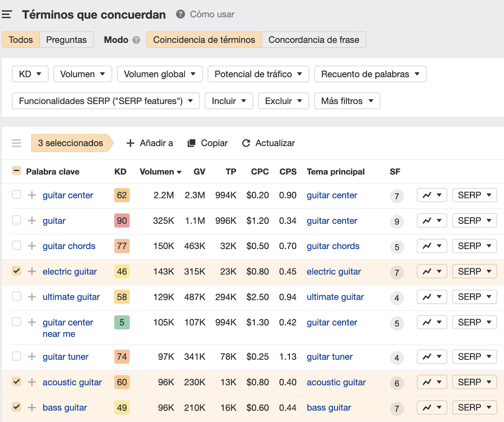
Task: Expand the KD filter dropdown
Action: coord(30,74)
